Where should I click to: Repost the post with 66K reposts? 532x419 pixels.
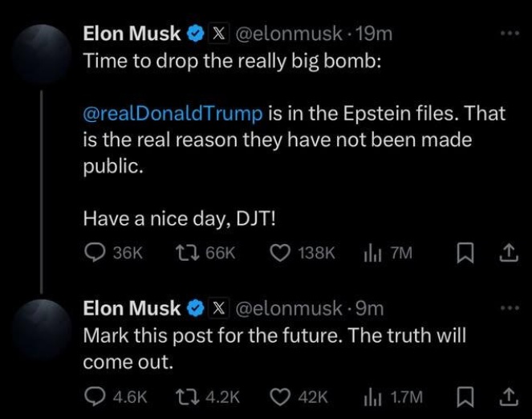(x=205, y=253)
